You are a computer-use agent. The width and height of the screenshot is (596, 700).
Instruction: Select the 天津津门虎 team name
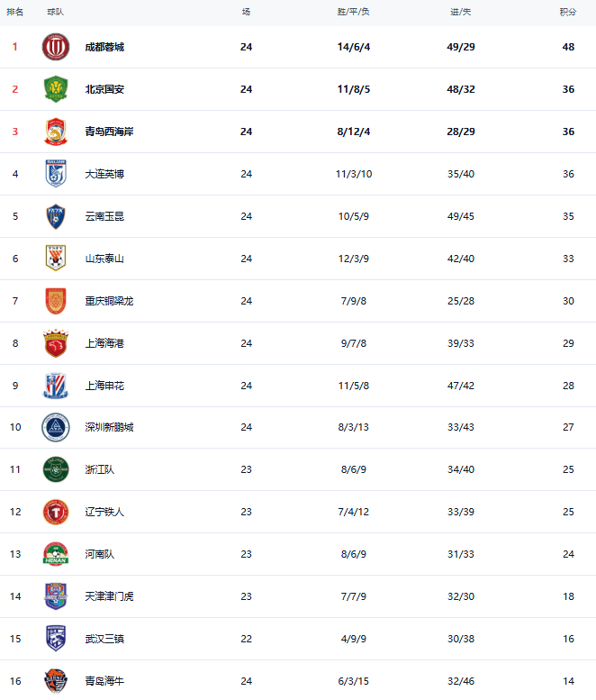pyautogui.click(x=109, y=596)
